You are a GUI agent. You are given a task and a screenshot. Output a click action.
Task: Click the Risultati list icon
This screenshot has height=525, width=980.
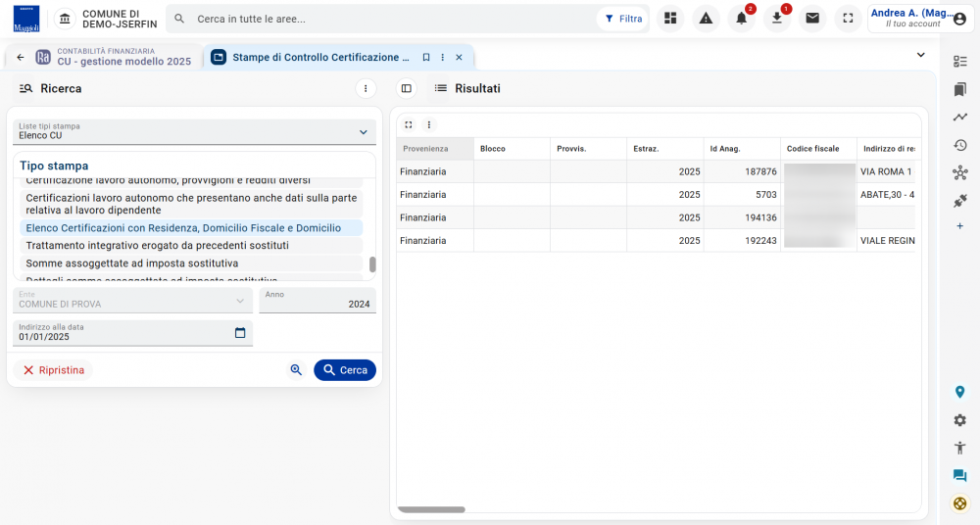tap(441, 89)
